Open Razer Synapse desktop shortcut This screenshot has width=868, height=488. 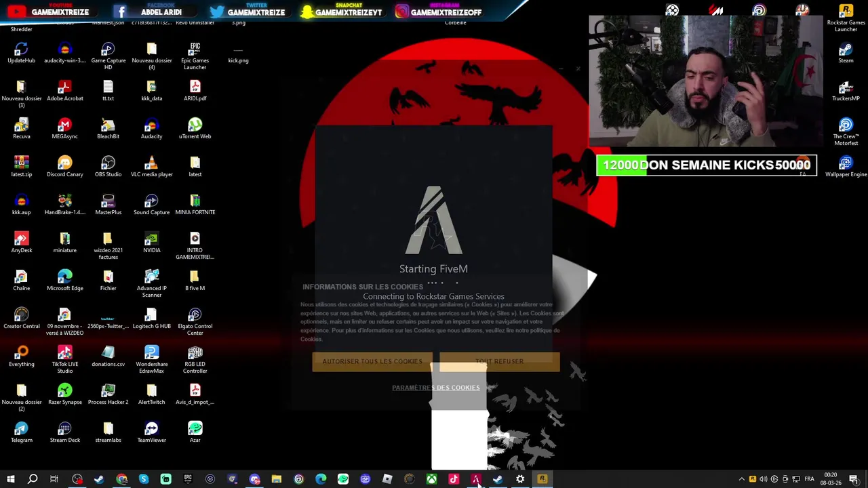64,395
